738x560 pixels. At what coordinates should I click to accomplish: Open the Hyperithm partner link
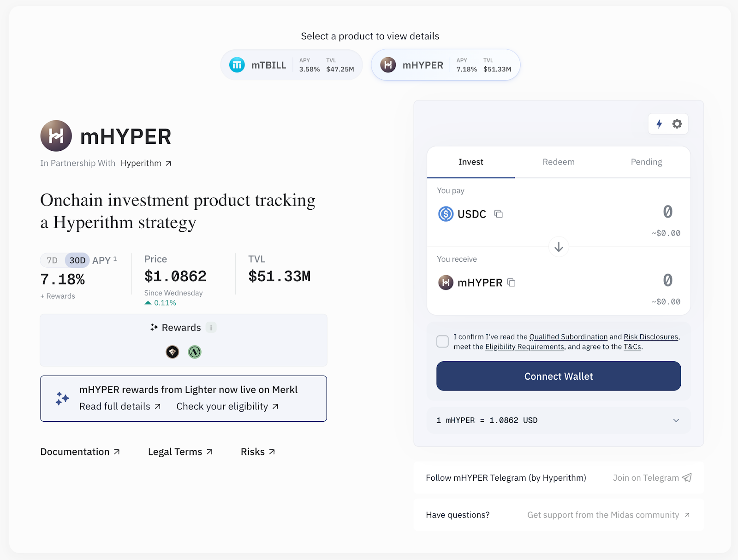[146, 163]
